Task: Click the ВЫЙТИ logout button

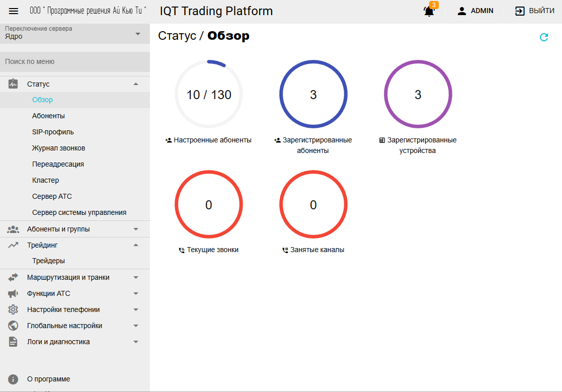Action: pyautogui.click(x=534, y=11)
